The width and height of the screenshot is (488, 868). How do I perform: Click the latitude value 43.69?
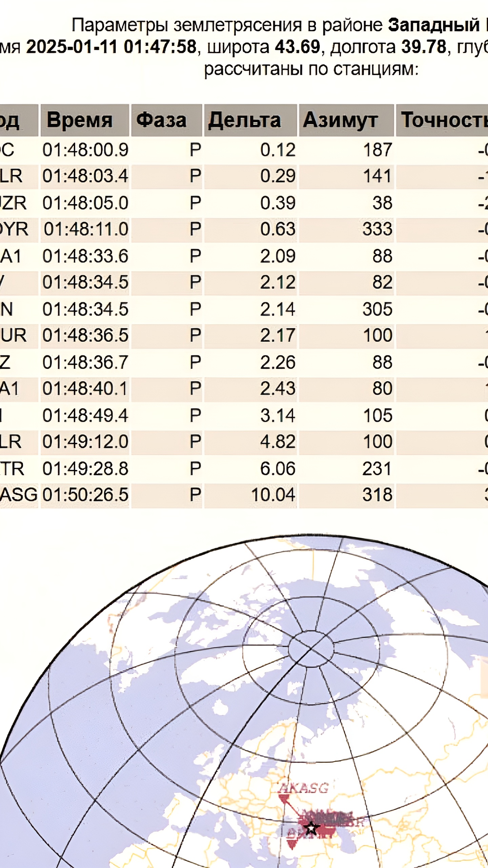click(x=297, y=46)
